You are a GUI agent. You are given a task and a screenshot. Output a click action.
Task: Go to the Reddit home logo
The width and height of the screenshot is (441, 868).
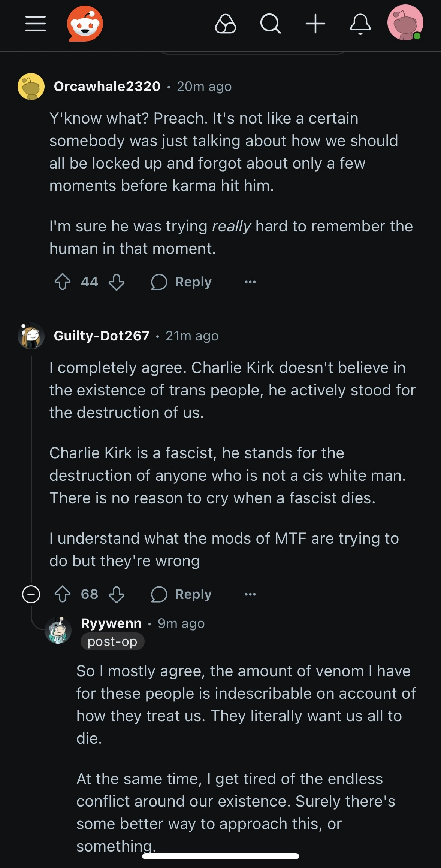pyautogui.click(x=85, y=24)
